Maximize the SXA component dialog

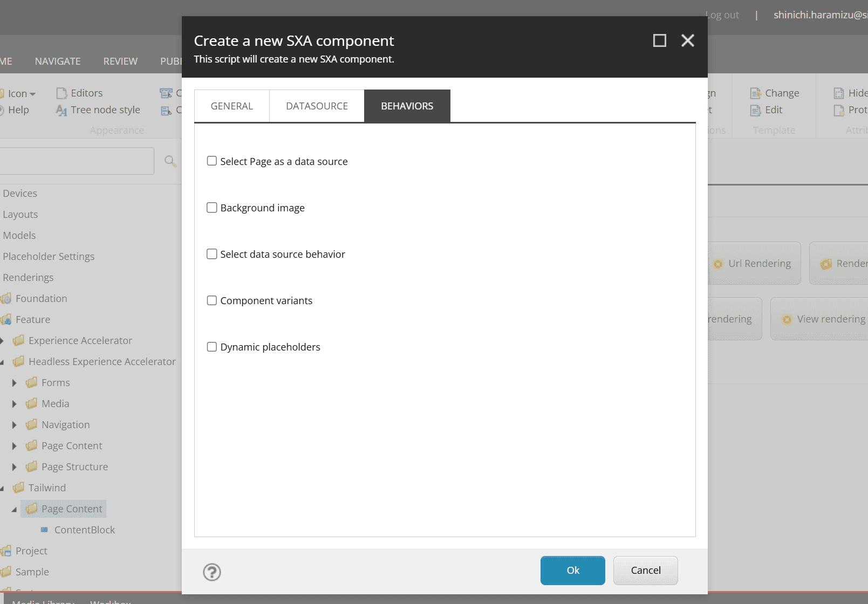(x=659, y=40)
